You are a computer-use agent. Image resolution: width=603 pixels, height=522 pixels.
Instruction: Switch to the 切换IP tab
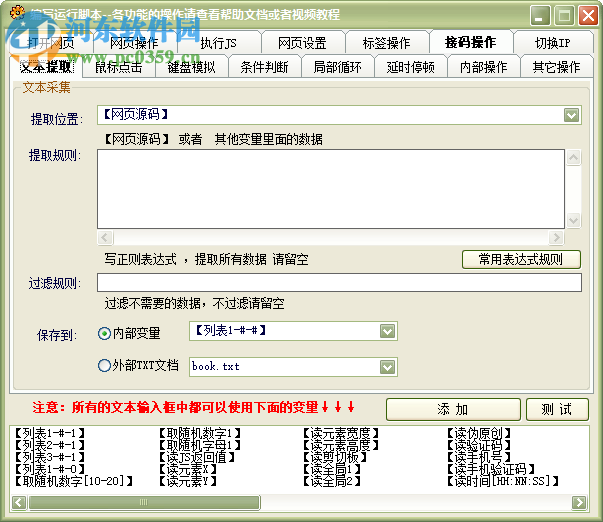coord(553,43)
